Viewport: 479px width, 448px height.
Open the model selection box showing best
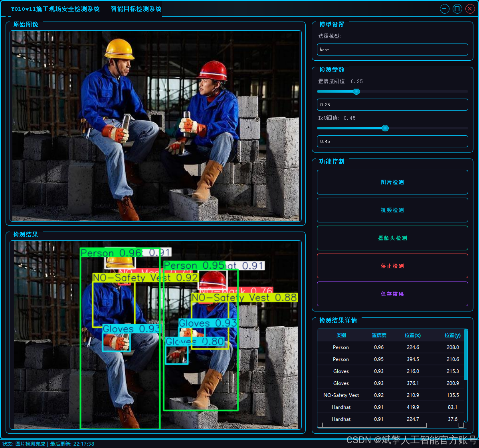pyautogui.click(x=392, y=50)
